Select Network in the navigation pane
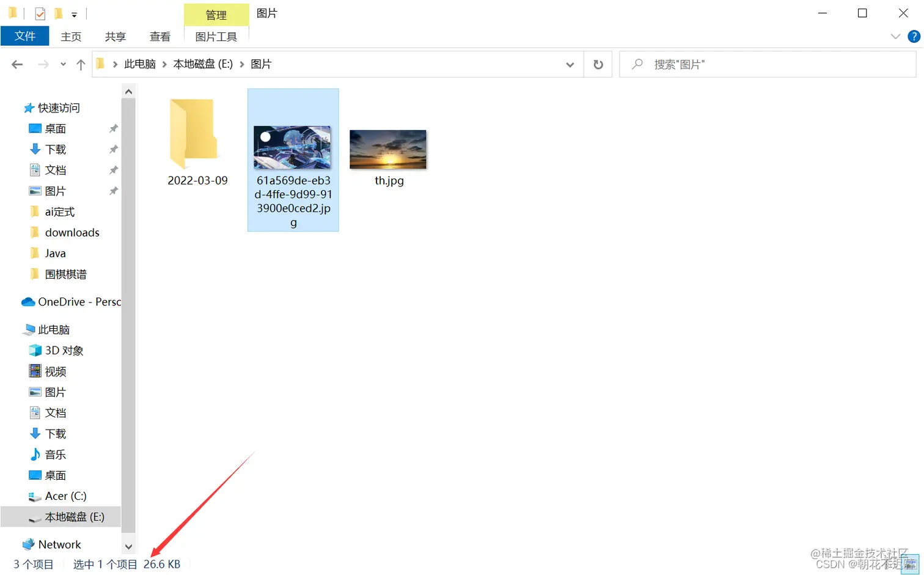Viewport: 924px width, 575px height. [59, 544]
